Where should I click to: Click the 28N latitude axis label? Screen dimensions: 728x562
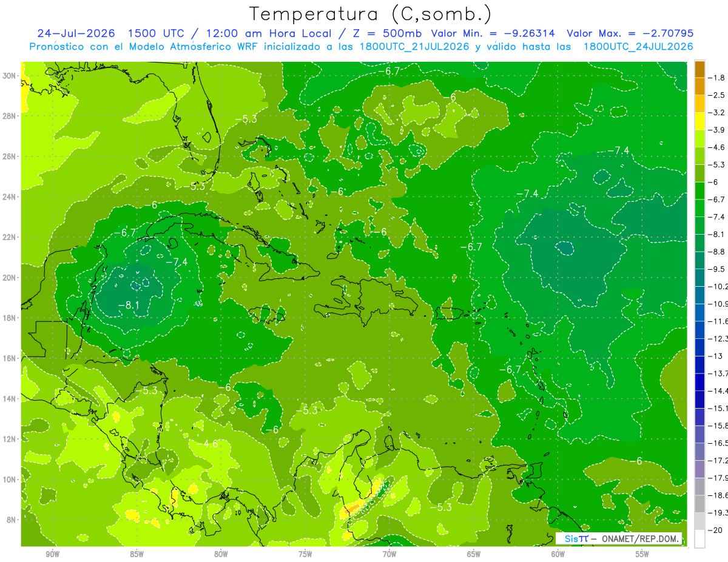[x=10, y=116]
